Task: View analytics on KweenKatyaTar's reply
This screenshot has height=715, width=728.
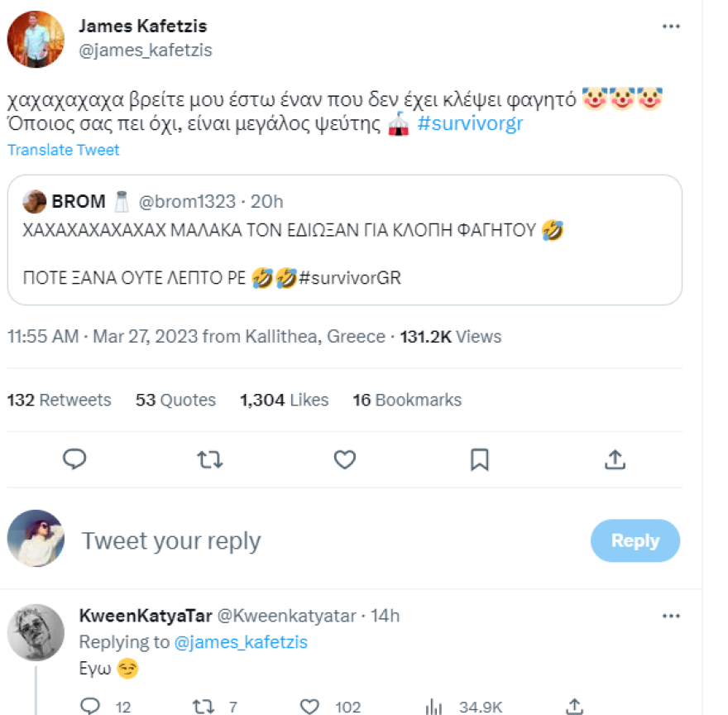Action: (433, 706)
